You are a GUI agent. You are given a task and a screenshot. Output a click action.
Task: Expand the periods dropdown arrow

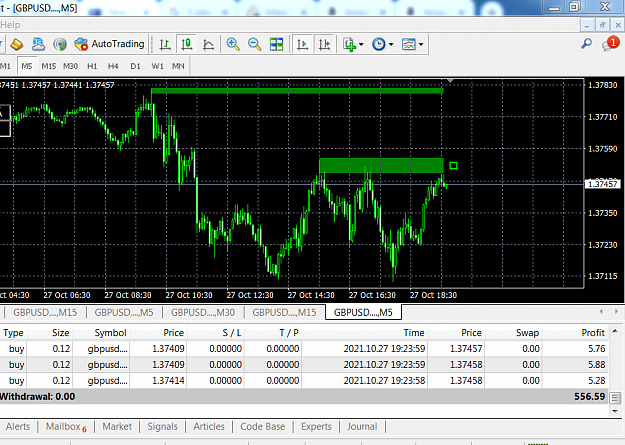click(x=391, y=44)
